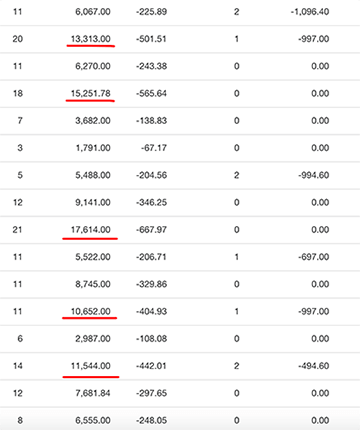Select the value 2,987.00

pyautogui.click(x=93, y=339)
